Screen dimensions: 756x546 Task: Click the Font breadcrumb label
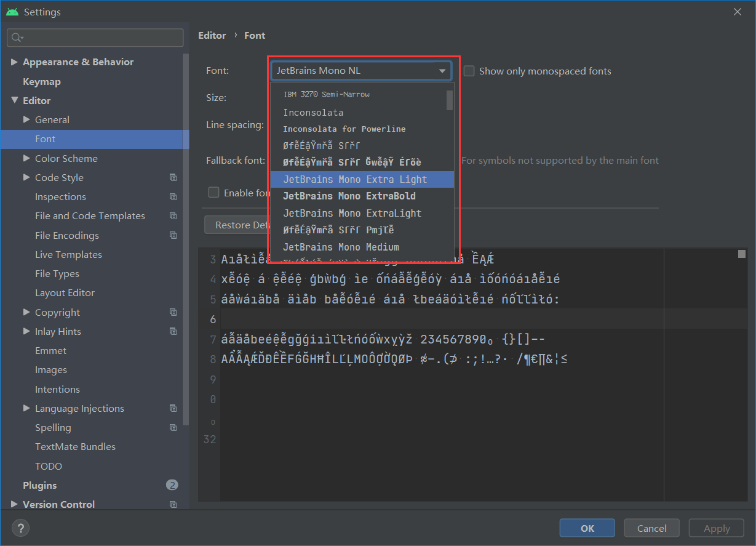pyautogui.click(x=255, y=35)
